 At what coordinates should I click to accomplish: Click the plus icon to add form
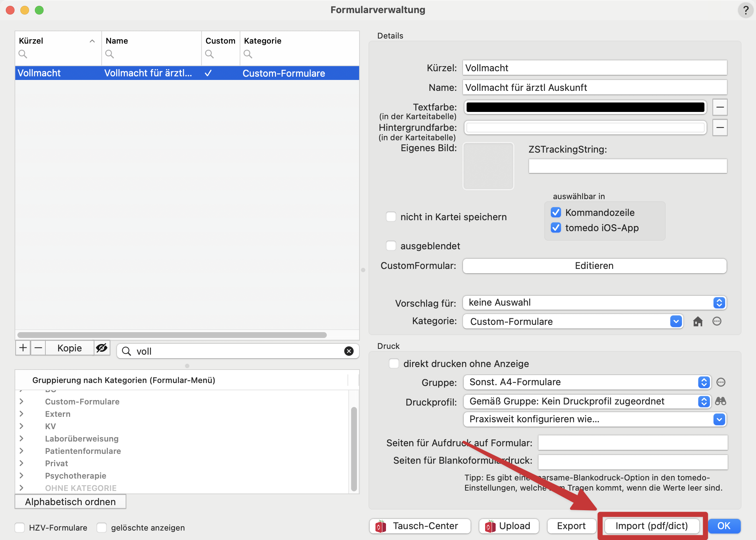click(23, 348)
